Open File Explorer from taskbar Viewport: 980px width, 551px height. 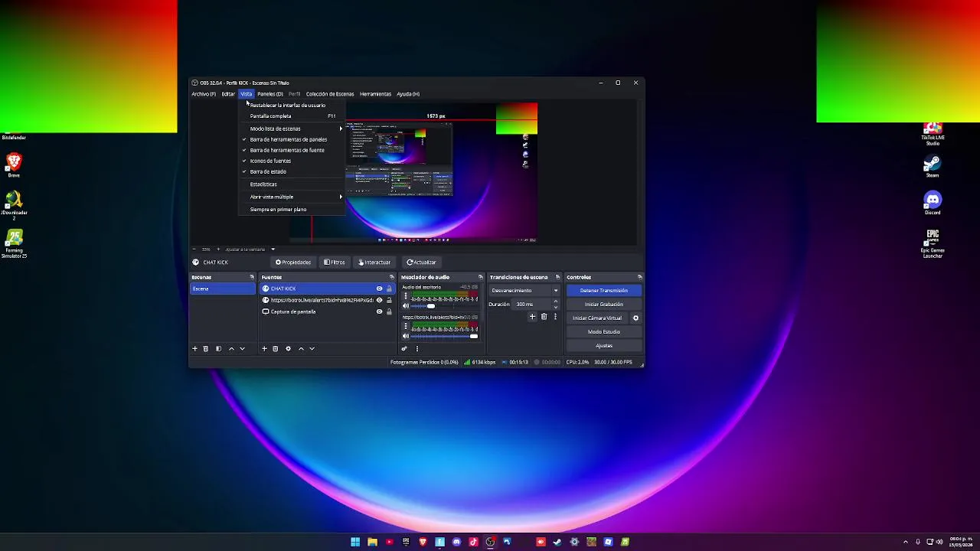click(x=372, y=542)
